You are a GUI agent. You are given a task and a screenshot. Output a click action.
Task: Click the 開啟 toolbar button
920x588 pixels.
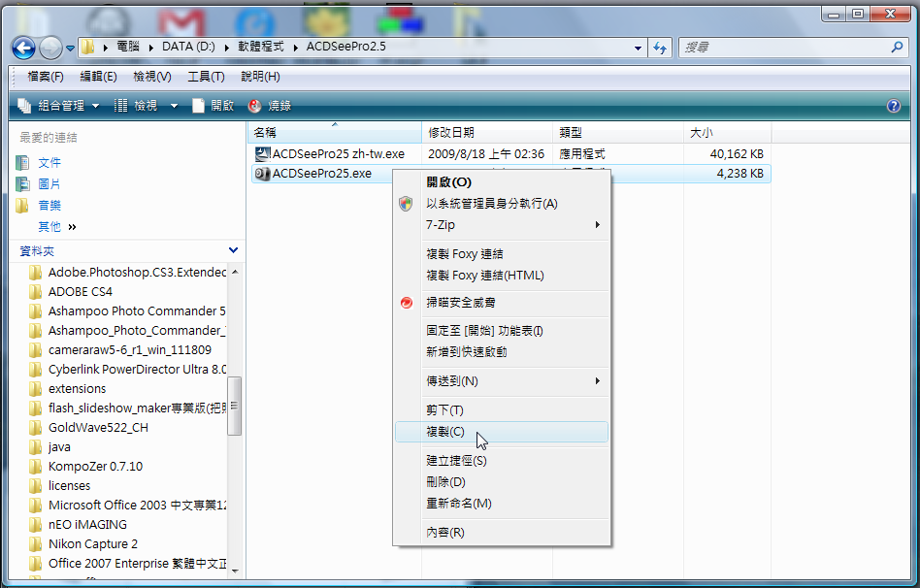(x=213, y=106)
